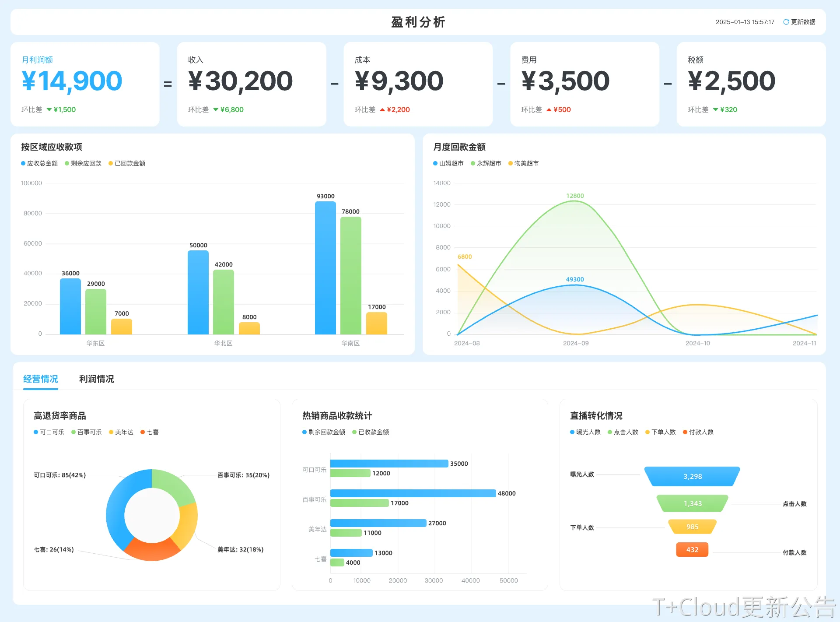This screenshot has height=622, width=840.
Task: Select the 经营情况 tab
Action: (41, 379)
